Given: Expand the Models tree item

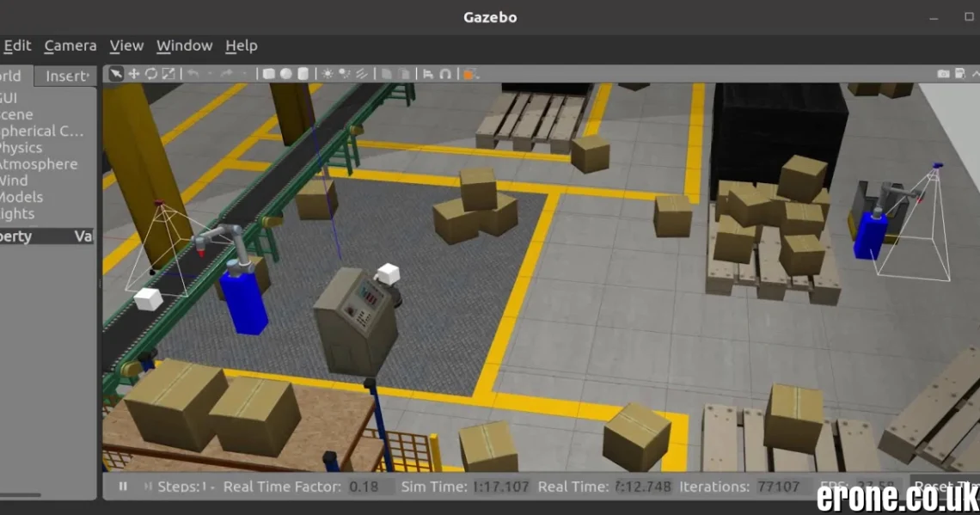Looking at the screenshot, I should click(x=26, y=197).
